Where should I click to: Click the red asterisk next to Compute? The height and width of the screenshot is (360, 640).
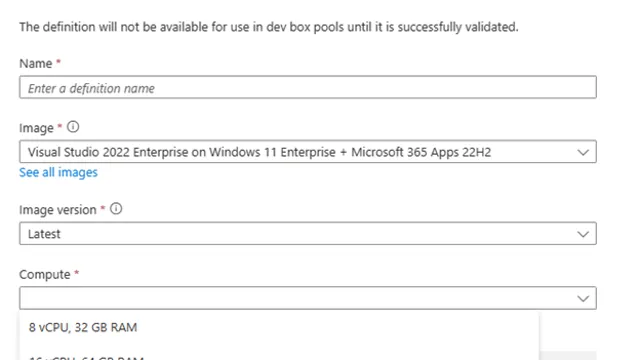76,273
